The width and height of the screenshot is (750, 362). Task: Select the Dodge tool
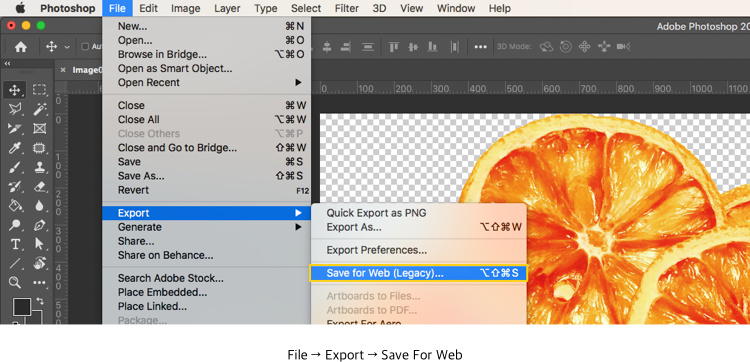click(14, 225)
